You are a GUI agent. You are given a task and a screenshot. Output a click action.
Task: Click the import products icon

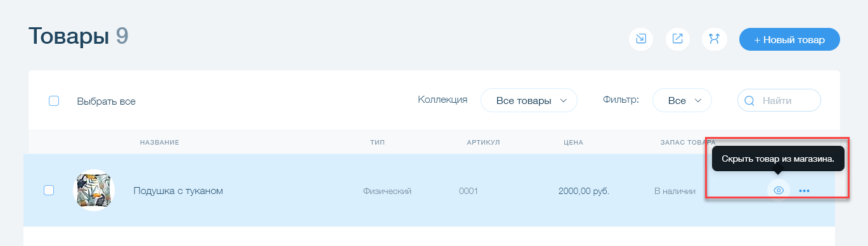coord(641,39)
